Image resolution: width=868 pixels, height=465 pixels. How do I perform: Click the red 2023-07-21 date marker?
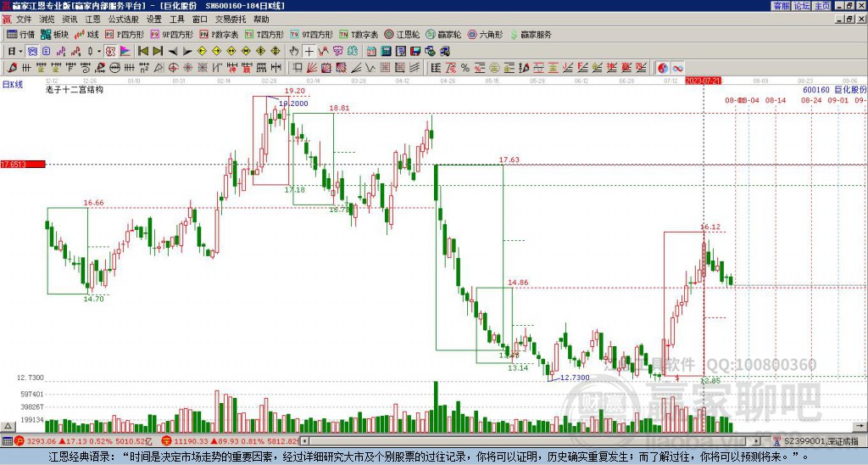(703, 81)
